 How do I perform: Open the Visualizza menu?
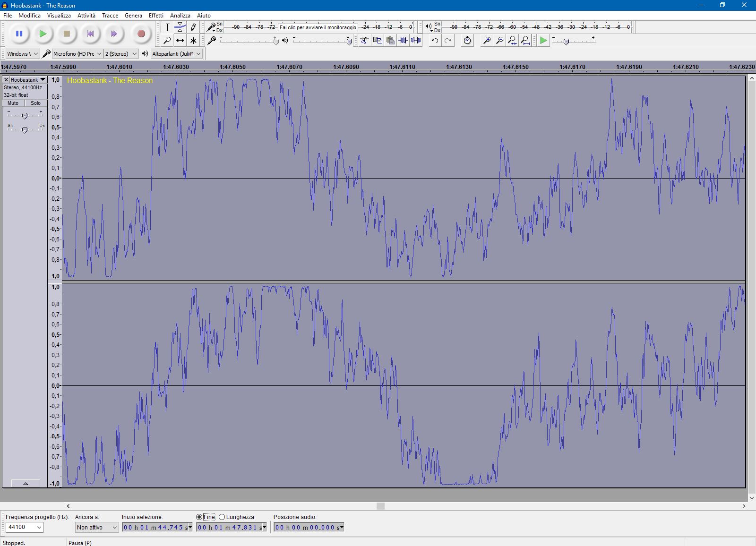(59, 16)
